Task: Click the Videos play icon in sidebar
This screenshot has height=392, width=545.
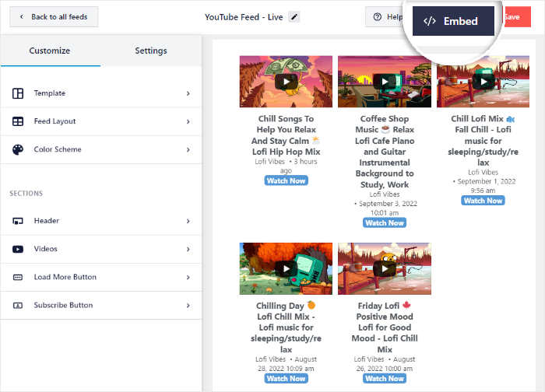Action: (x=18, y=250)
